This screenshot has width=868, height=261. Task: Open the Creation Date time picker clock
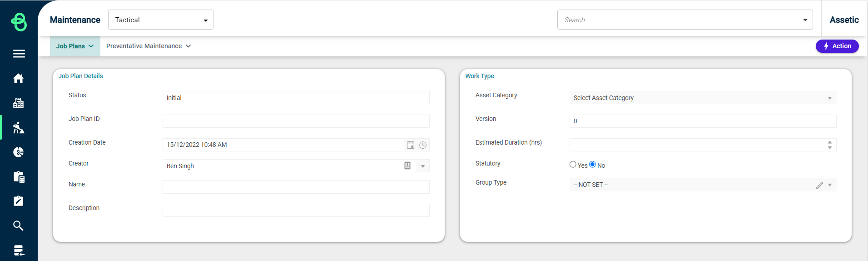click(423, 145)
